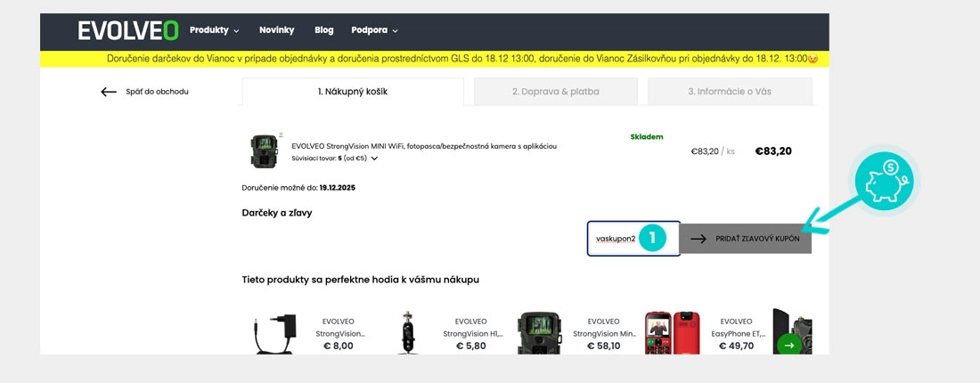Click the green next-products arrow button
The image size is (980, 383).
click(x=788, y=345)
